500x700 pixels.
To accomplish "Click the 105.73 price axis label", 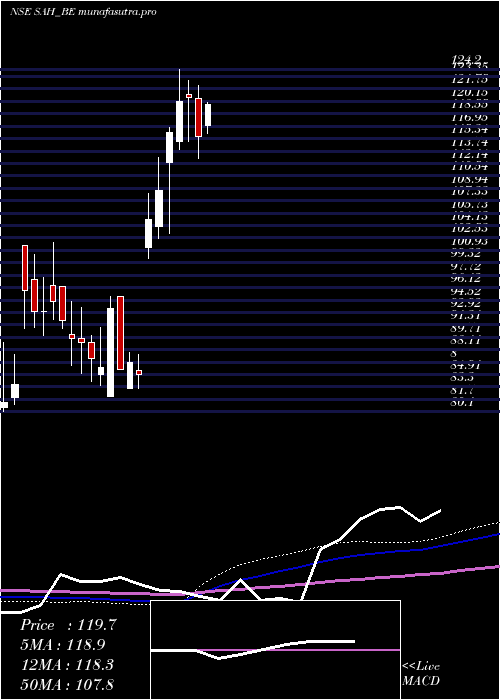I will [469, 204].
